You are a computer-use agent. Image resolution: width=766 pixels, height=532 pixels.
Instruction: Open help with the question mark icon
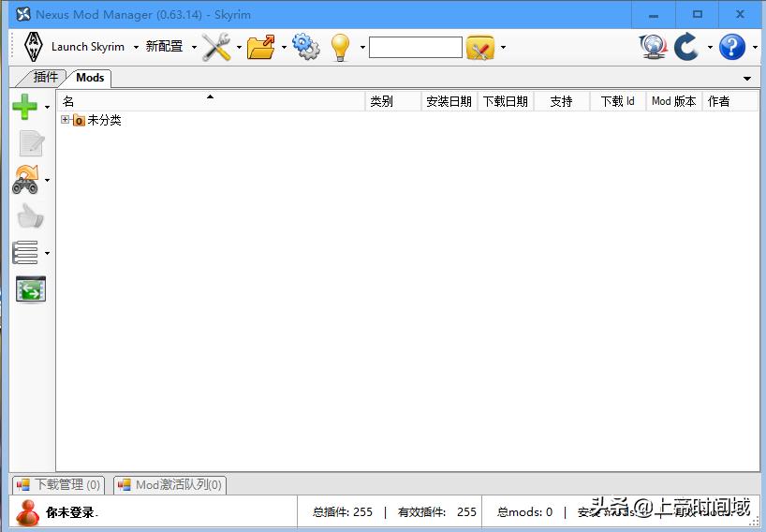pyautogui.click(x=731, y=47)
